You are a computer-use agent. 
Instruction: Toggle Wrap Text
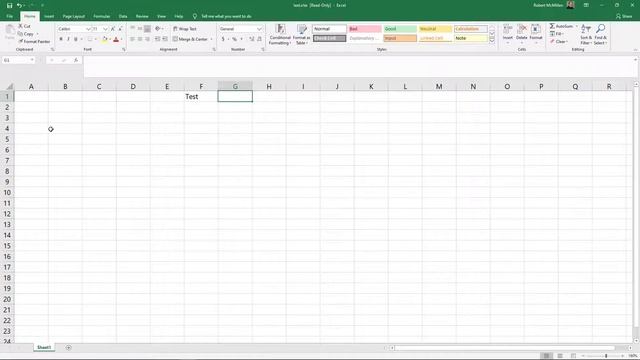[x=185, y=29]
